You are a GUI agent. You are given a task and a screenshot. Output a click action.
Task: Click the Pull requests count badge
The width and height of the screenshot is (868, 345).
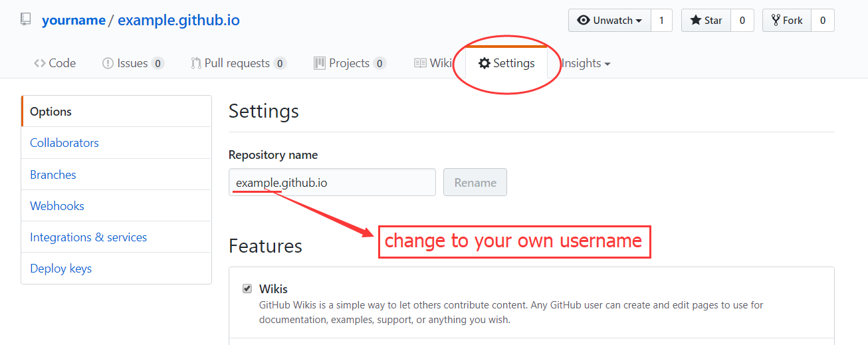click(280, 64)
